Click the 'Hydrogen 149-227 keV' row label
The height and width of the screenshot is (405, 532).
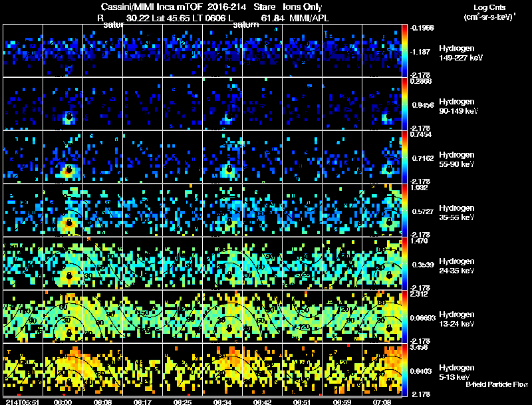[x=461, y=53]
